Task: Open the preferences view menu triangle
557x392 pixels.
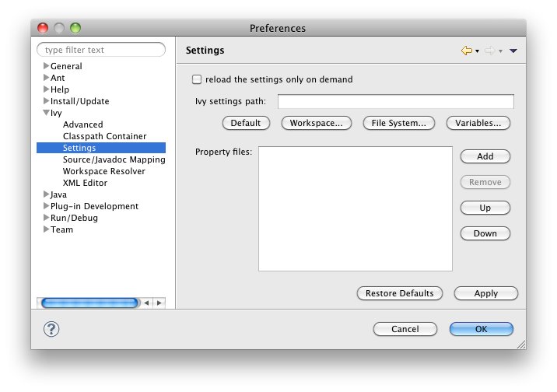Action: pyautogui.click(x=513, y=51)
